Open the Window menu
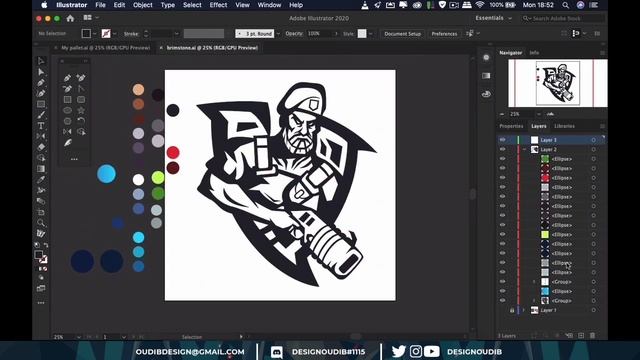 point(269,5)
